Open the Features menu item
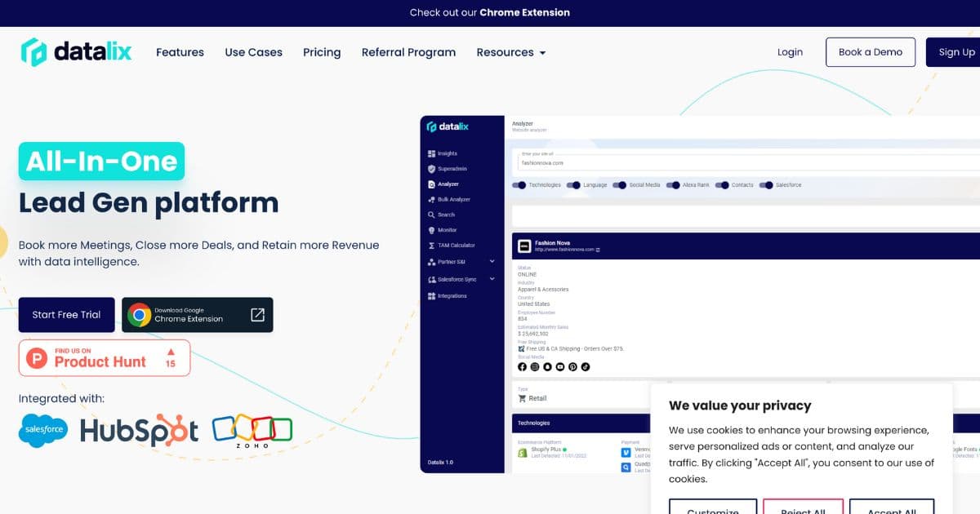The height and width of the screenshot is (514, 980). point(180,52)
